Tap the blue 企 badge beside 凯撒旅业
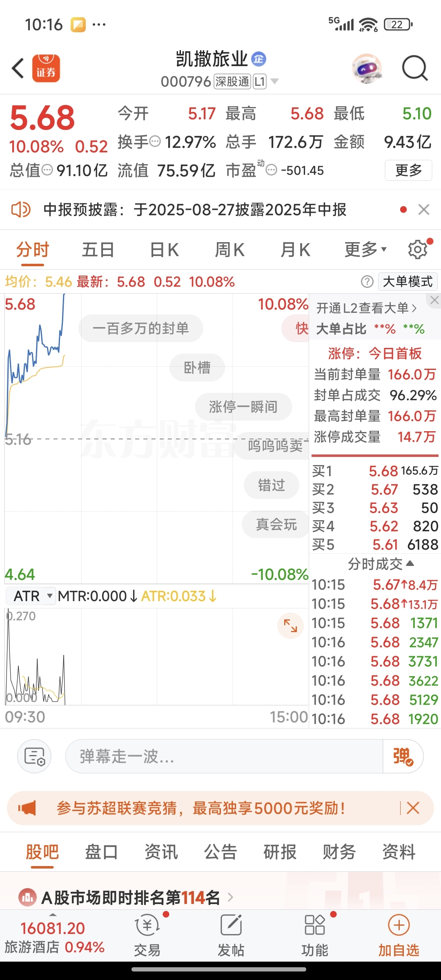This screenshot has height=980, width=441. point(258,59)
